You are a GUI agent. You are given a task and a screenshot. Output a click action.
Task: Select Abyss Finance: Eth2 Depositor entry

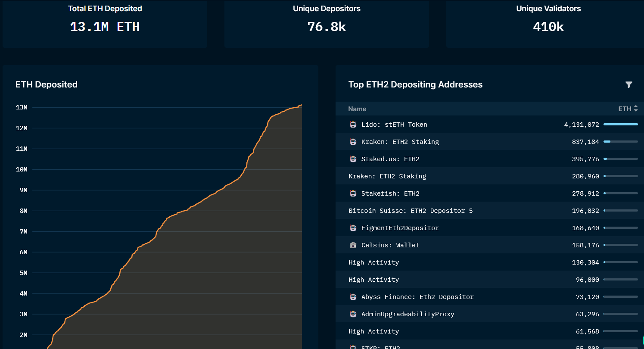pos(417,297)
